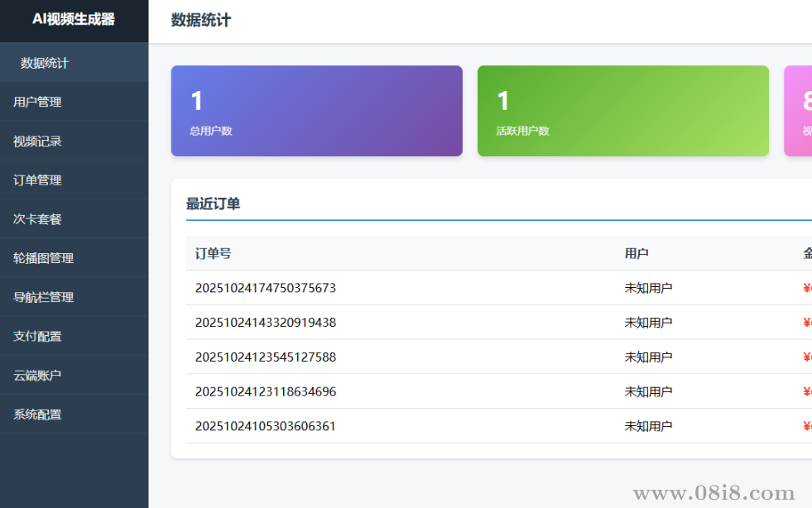Viewport: 812px width, 508px height.
Task: Go to 导航栏管理 page
Action: pos(42,296)
